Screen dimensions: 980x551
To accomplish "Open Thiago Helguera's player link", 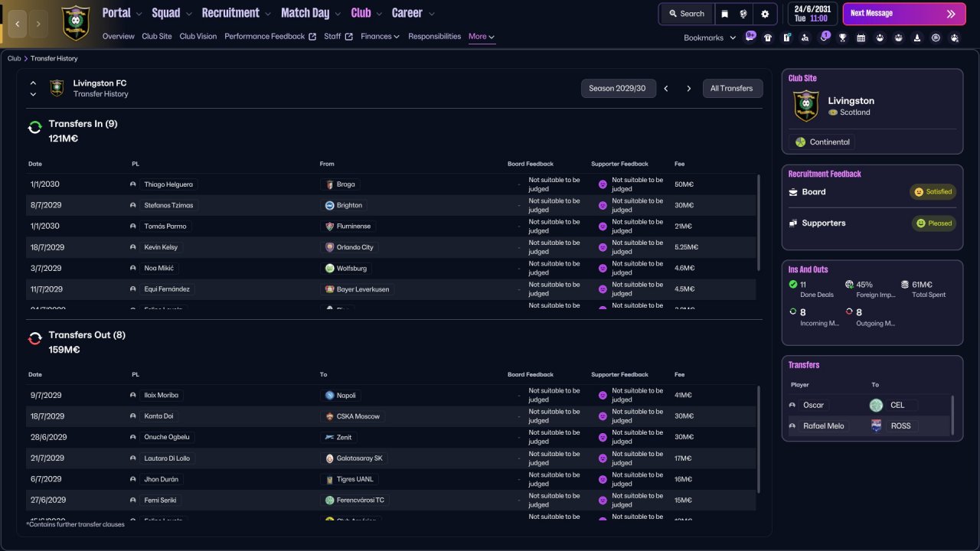I will [168, 184].
